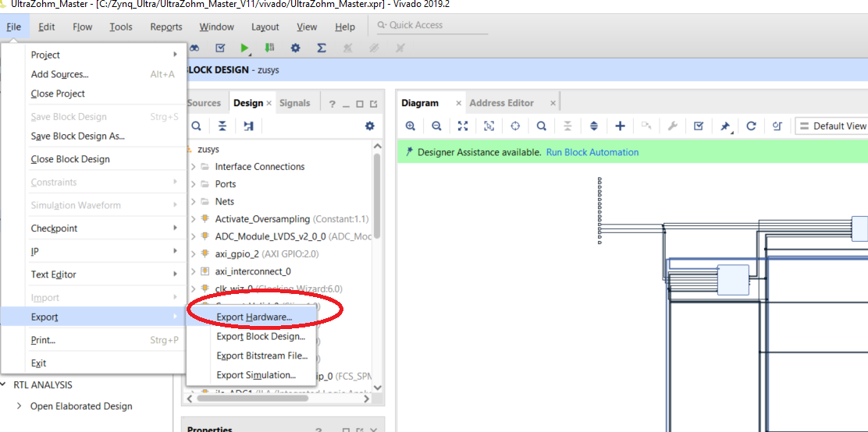The height and width of the screenshot is (432, 868).
Task: Click the Run Block Automation link
Action: (x=592, y=152)
